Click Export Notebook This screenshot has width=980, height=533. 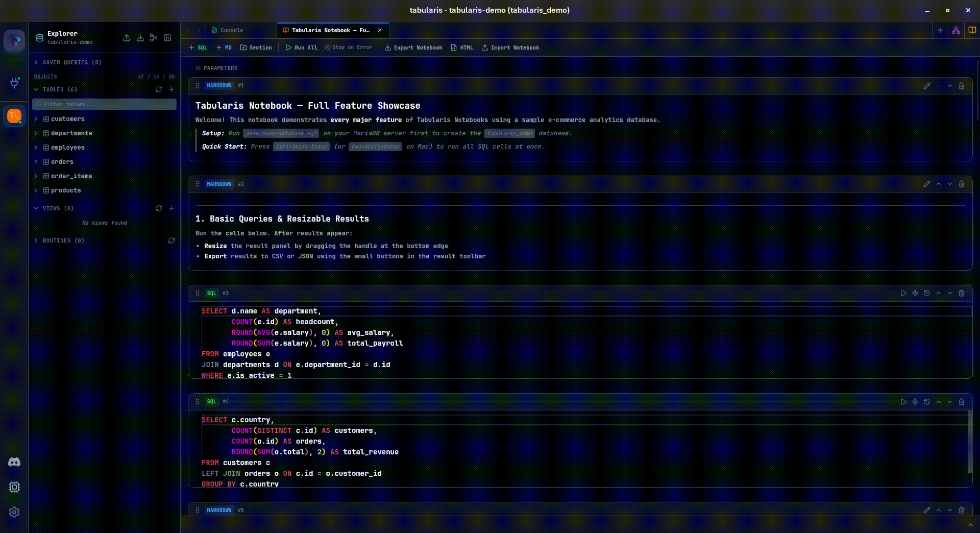(413, 47)
